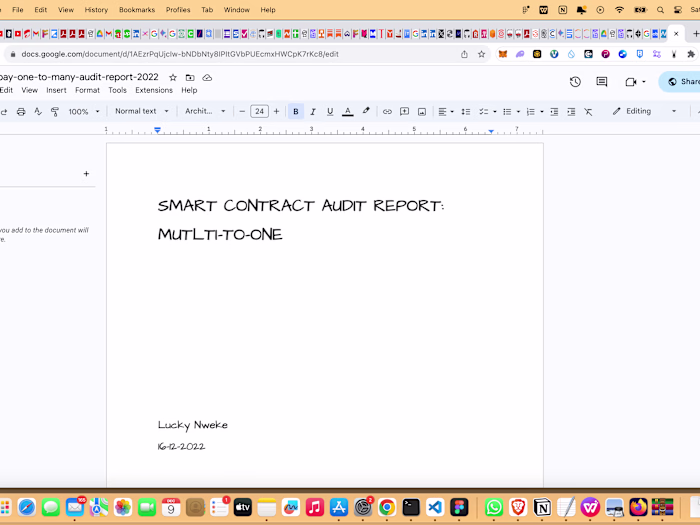This screenshot has height=525, width=700.
Task: Click the right indent marker on ruler
Action: point(491,131)
